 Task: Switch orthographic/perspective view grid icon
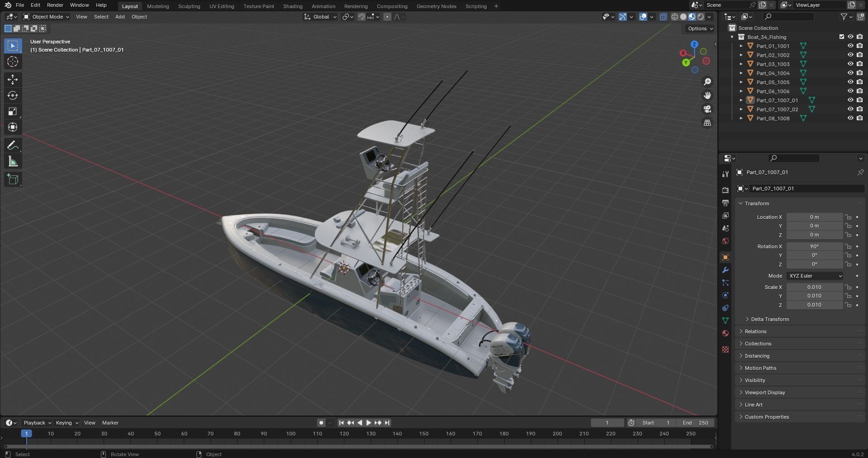tap(707, 123)
